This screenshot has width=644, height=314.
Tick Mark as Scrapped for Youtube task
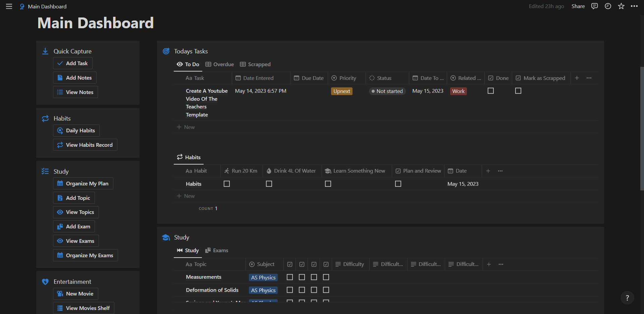pyautogui.click(x=518, y=91)
